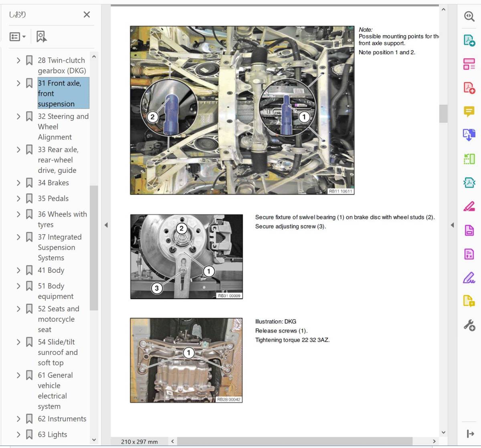The height and width of the screenshot is (448, 481).
Task: Expand the 41 Body bookmark
Action: click(18, 270)
